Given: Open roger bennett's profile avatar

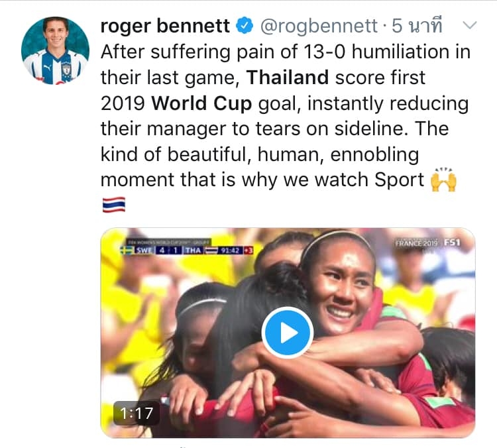Looking at the screenshot, I should click(x=55, y=50).
